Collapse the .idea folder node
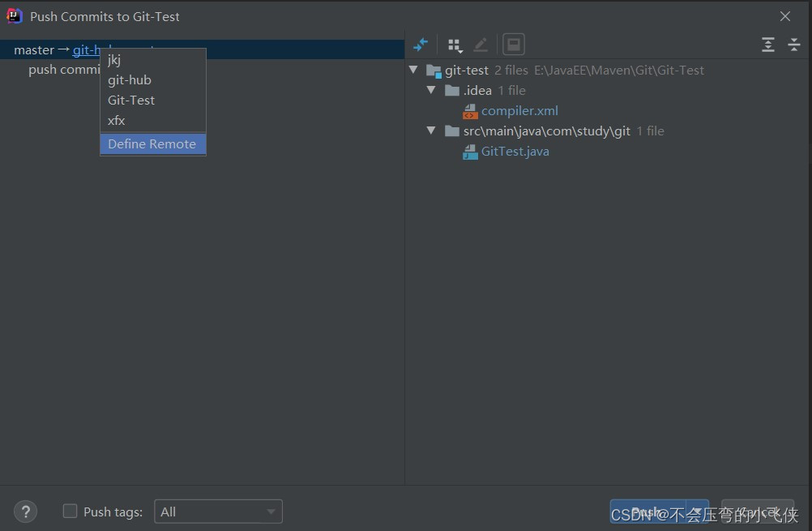Viewport: 812px width, 531px height. click(x=431, y=90)
